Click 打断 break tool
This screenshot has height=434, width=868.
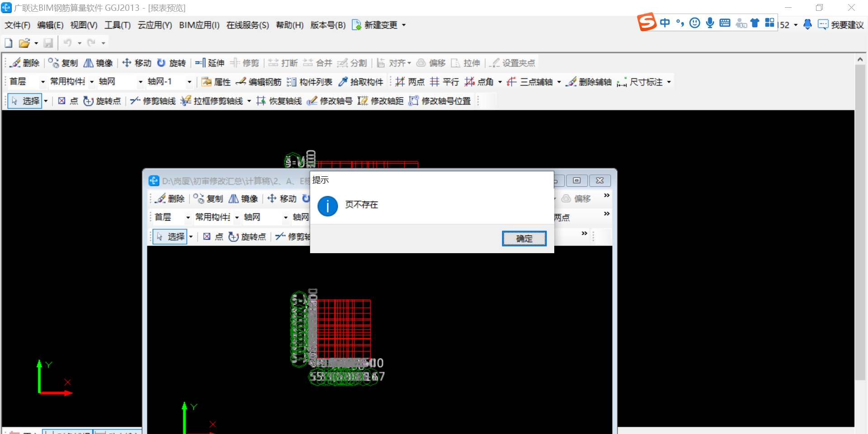(x=283, y=63)
